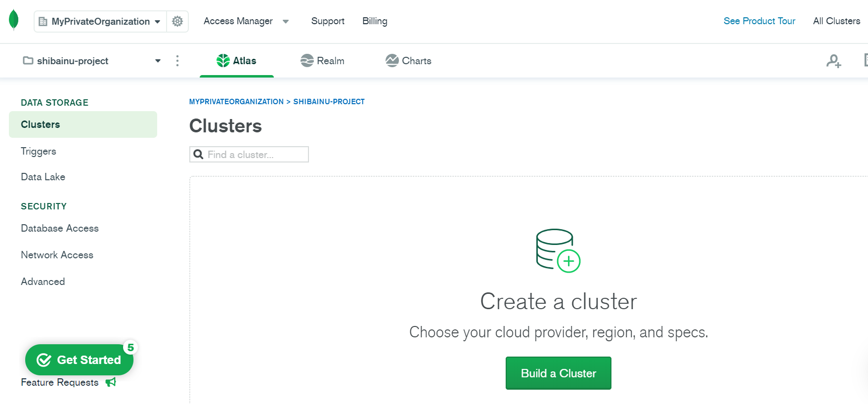Select Clusters in the sidebar
This screenshot has width=868, height=404.
(x=83, y=124)
